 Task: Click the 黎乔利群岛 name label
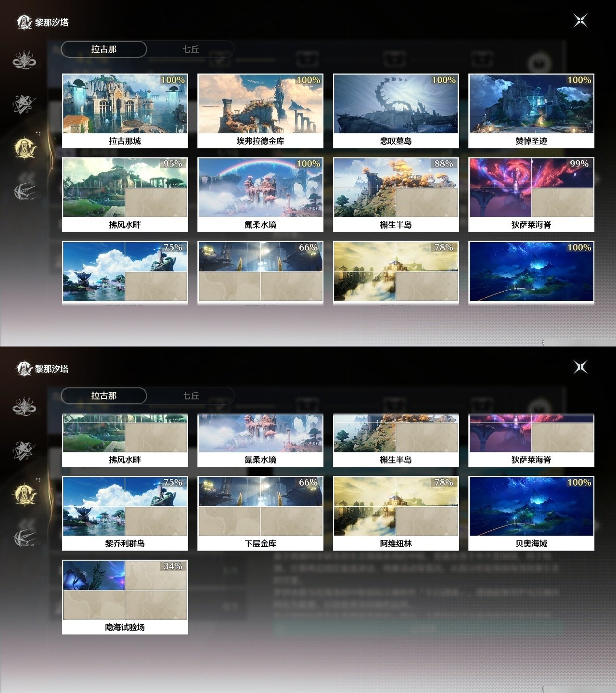[125, 543]
